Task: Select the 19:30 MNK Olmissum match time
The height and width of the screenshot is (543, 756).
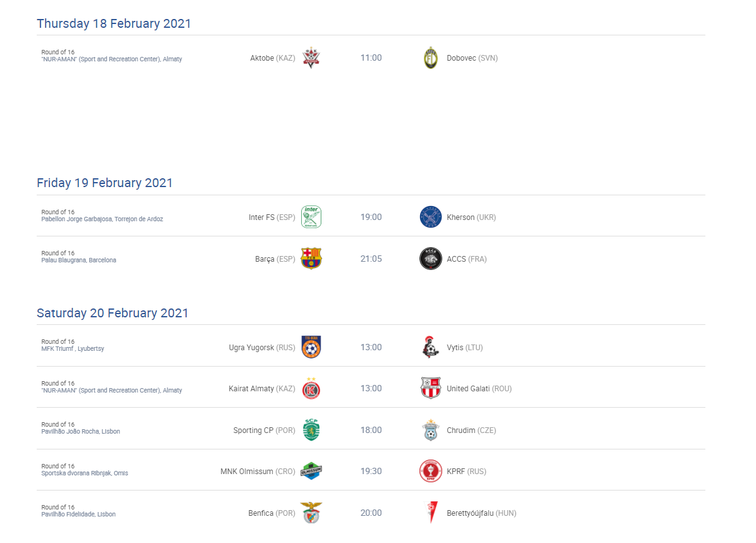Action: (371, 471)
